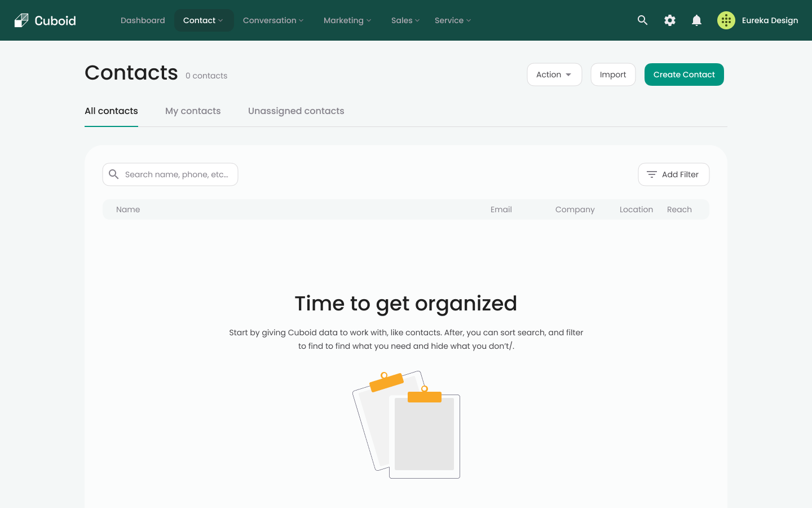Switch to the My contacts tab
Viewport: 812px width, 508px height.
(x=193, y=111)
